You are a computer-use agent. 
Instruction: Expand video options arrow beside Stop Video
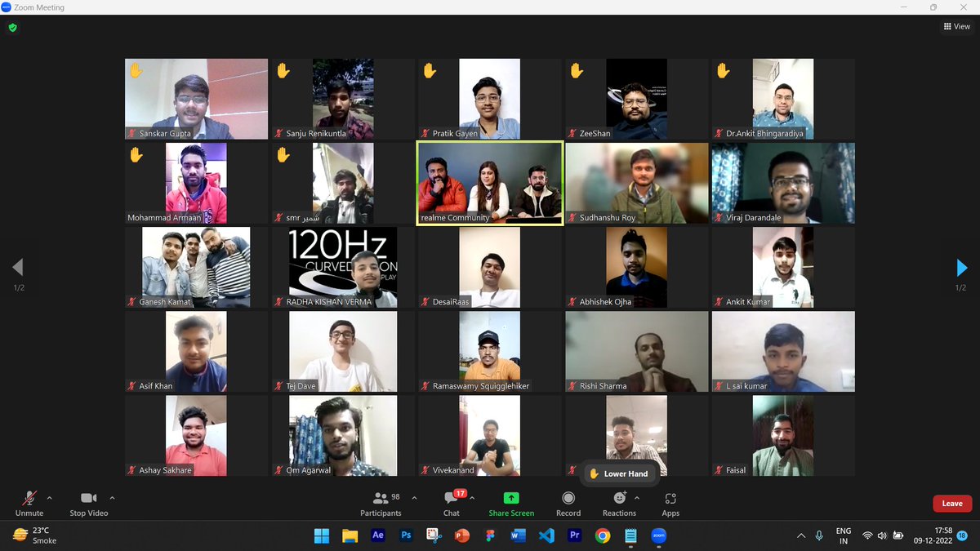112,498
